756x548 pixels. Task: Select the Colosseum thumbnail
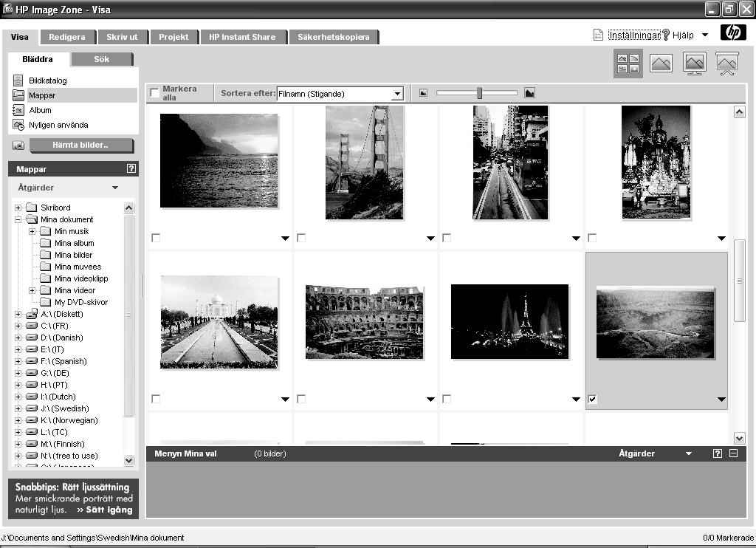point(365,322)
